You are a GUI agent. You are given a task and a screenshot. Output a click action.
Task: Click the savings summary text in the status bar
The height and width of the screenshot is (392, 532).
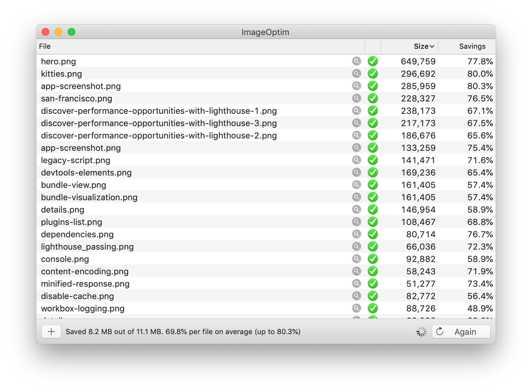pyautogui.click(x=183, y=331)
